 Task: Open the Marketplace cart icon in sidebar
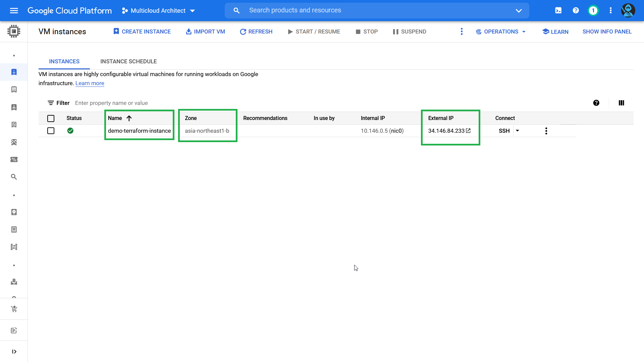(x=14, y=308)
